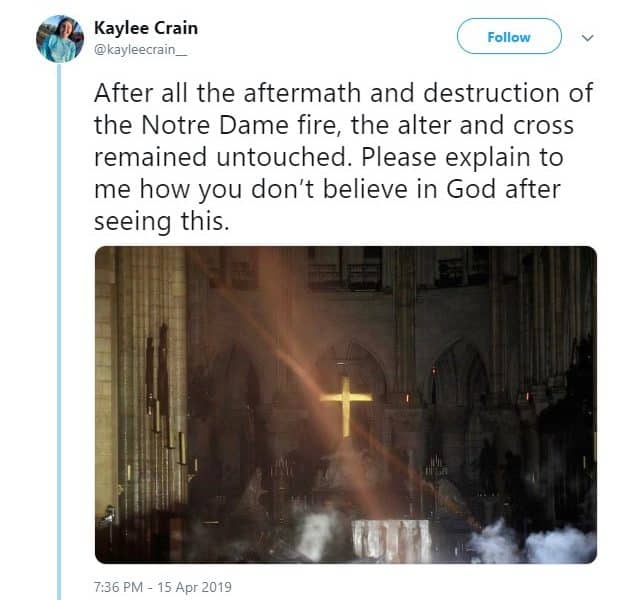Click the white altar in the photo
632x600 pixels.
[x=391, y=539]
